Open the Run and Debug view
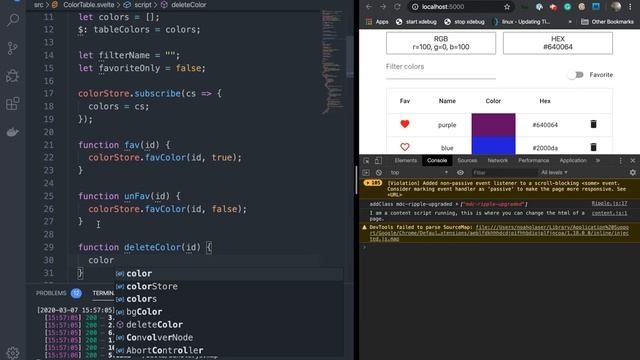 click(x=13, y=76)
